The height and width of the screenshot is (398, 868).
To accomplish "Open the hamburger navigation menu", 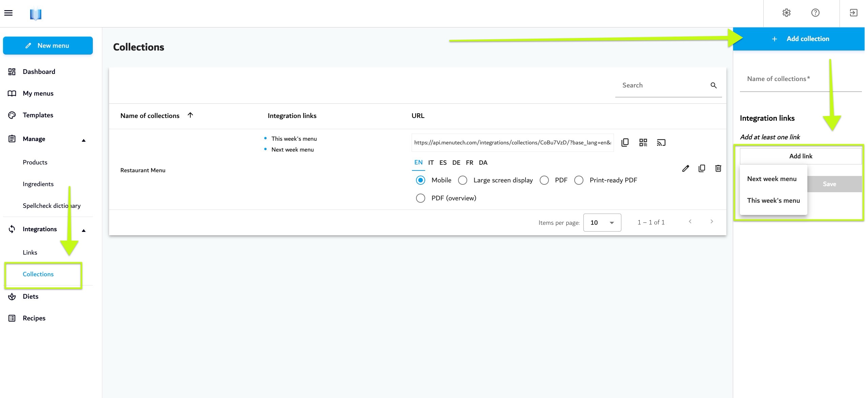I will pyautogui.click(x=8, y=13).
